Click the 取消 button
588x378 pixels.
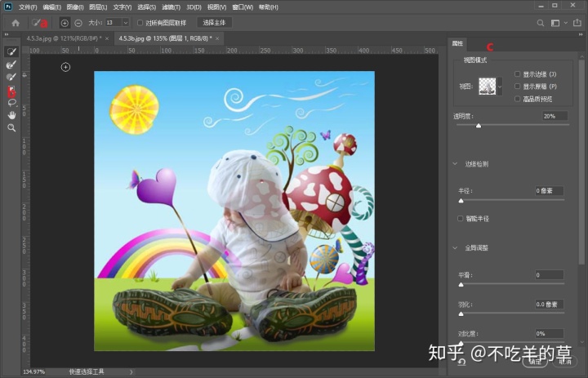click(565, 362)
